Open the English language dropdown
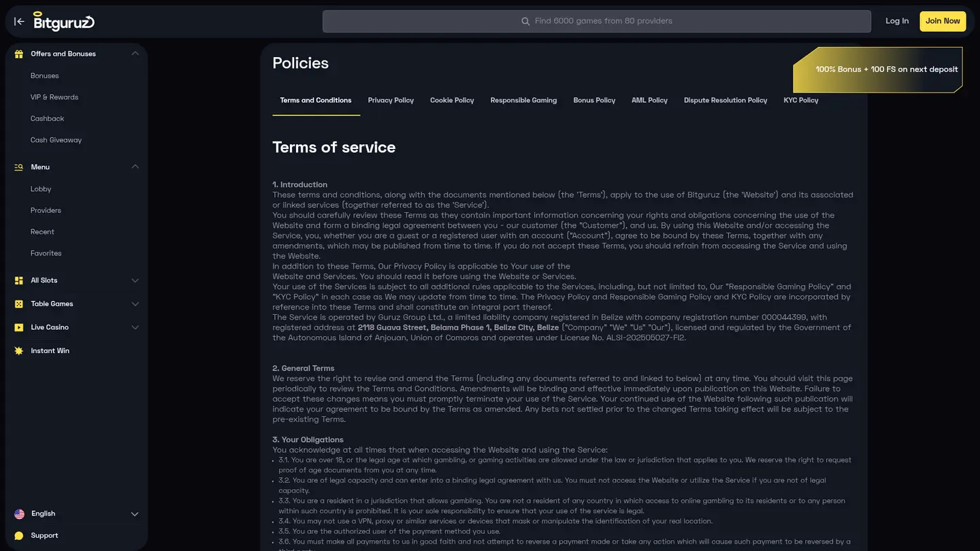The height and width of the screenshot is (551, 980). click(x=76, y=514)
